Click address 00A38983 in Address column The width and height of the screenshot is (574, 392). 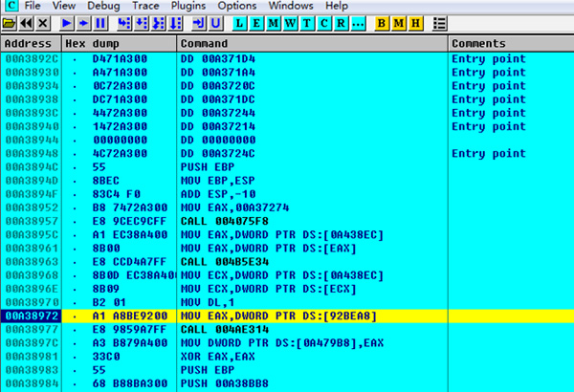coord(32,370)
